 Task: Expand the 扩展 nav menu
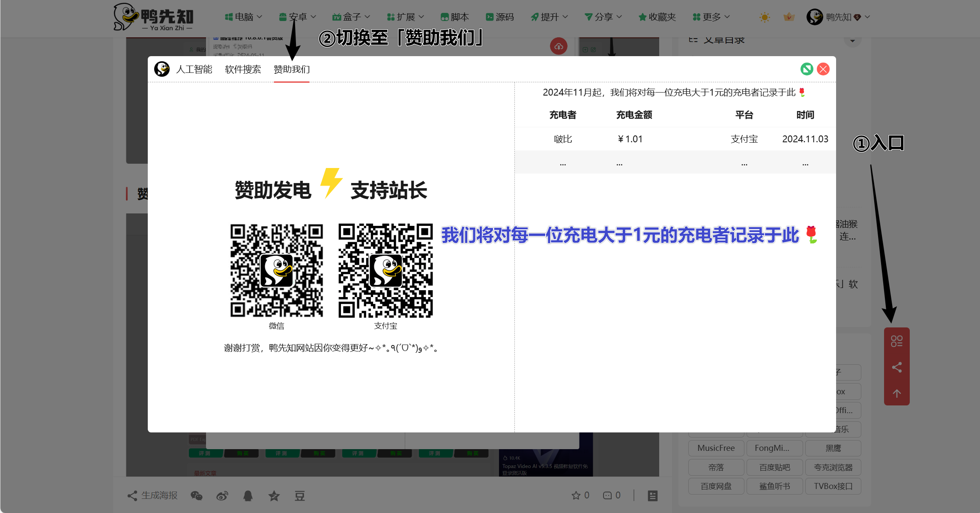pos(405,17)
